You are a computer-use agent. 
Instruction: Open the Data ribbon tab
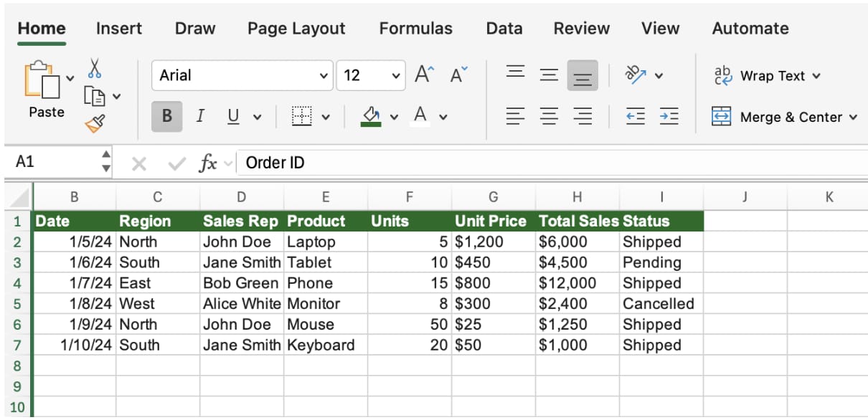503,29
